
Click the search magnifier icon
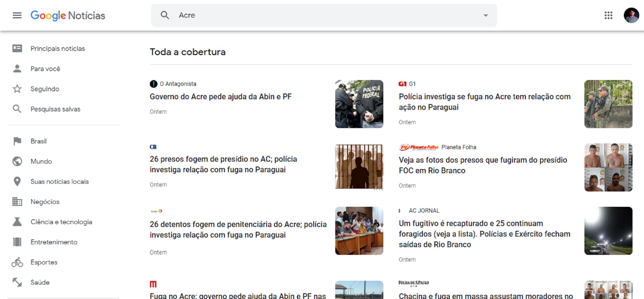[x=165, y=15]
